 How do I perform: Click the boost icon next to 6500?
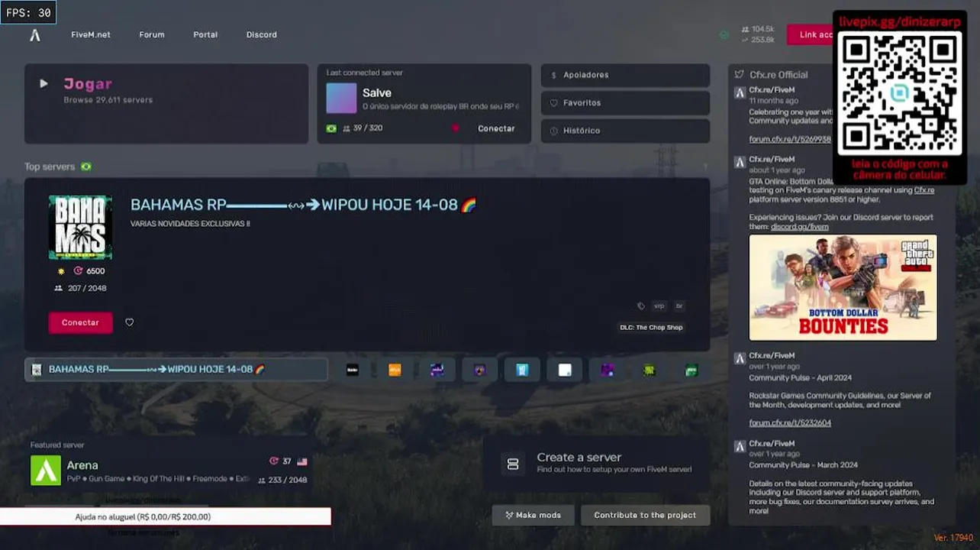tap(78, 271)
